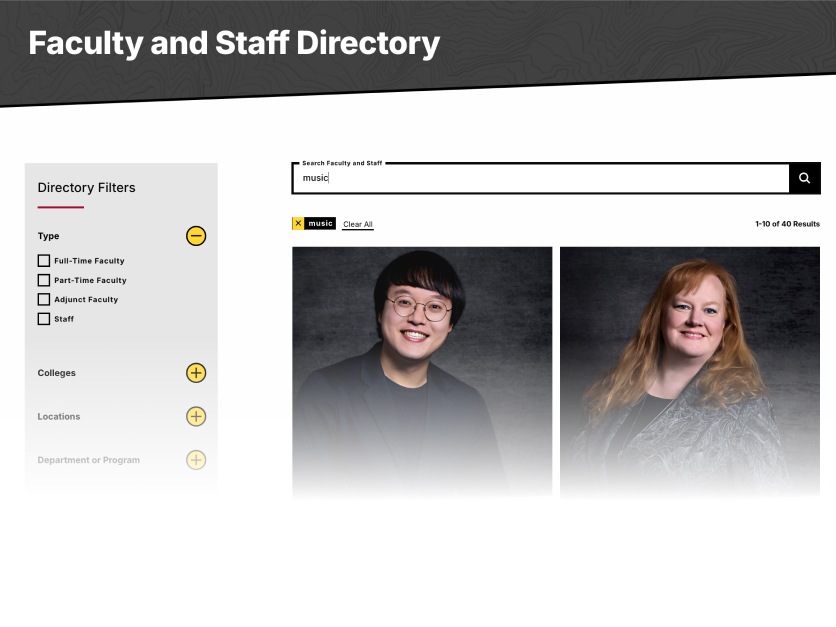Viewport: 836px width, 627px height.
Task: Open profile photo of red-haired woman
Action: 689,371
